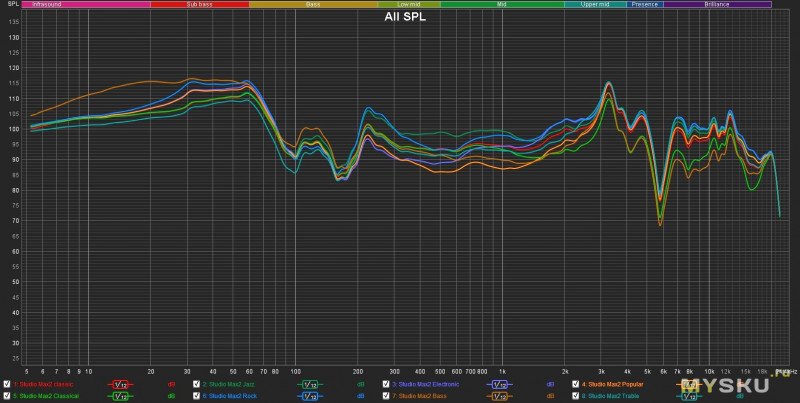This screenshot has width=800, height=403.
Task: Select the '2: Studio Max2 Jazz' legend label
Action: [x=228, y=385]
